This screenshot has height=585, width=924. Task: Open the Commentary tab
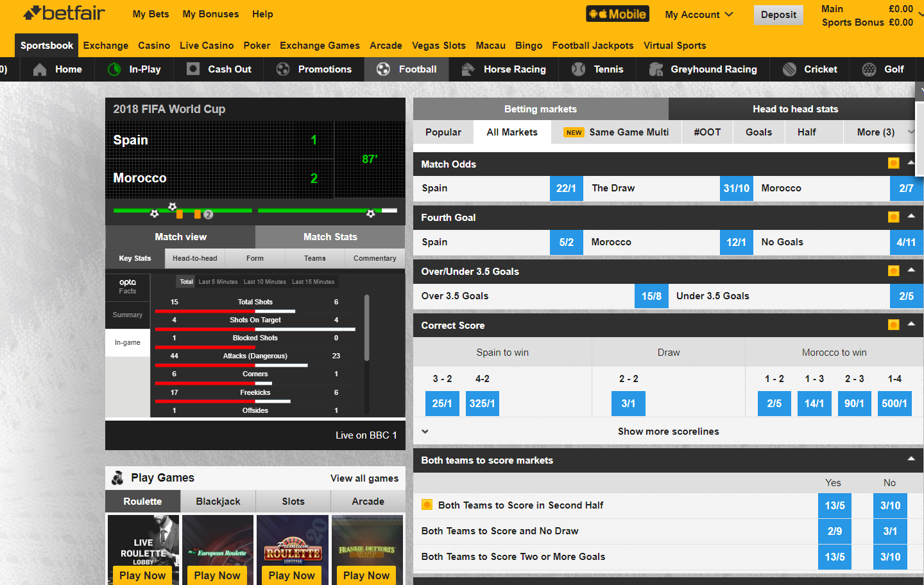[375, 258]
